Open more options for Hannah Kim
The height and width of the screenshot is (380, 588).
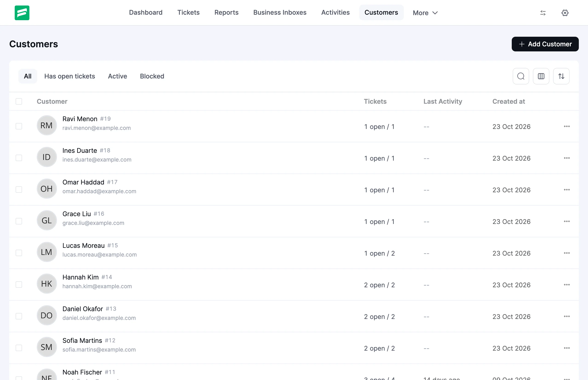click(x=567, y=285)
